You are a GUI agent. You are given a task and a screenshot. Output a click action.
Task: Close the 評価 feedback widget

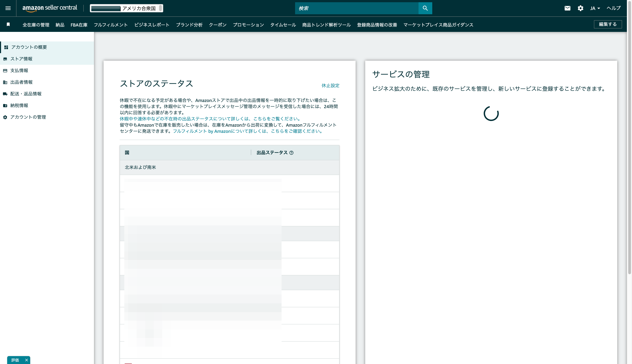point(27,360)
